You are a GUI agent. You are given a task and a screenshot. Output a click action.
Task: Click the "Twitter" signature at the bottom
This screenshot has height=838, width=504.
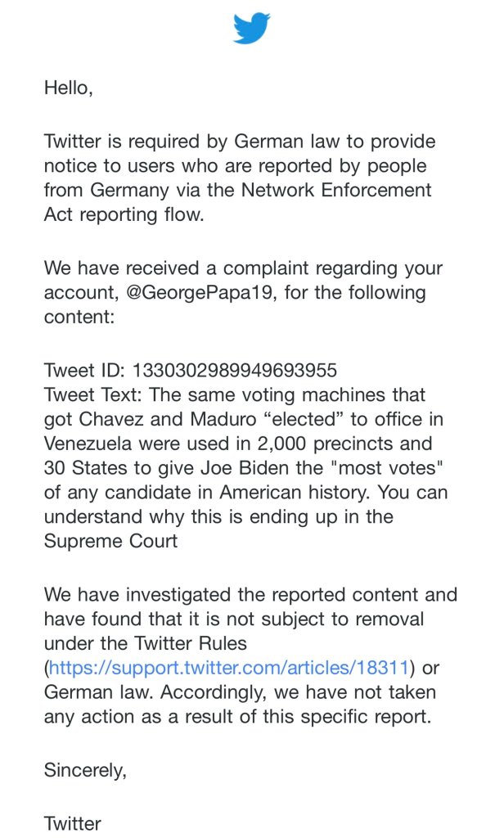72,823
